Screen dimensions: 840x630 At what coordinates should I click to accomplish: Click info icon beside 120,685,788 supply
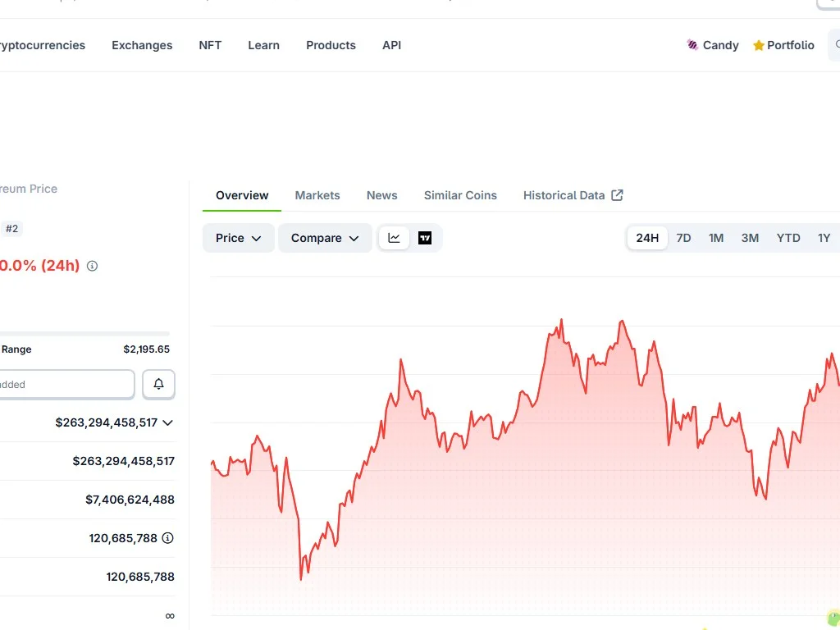pyautogui.click(x=167, y=538)
